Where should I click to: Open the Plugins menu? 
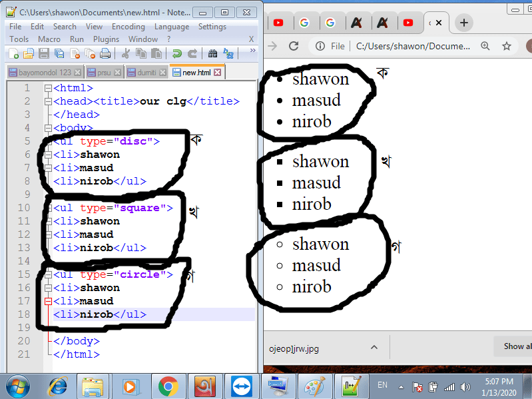coord(106,39)
